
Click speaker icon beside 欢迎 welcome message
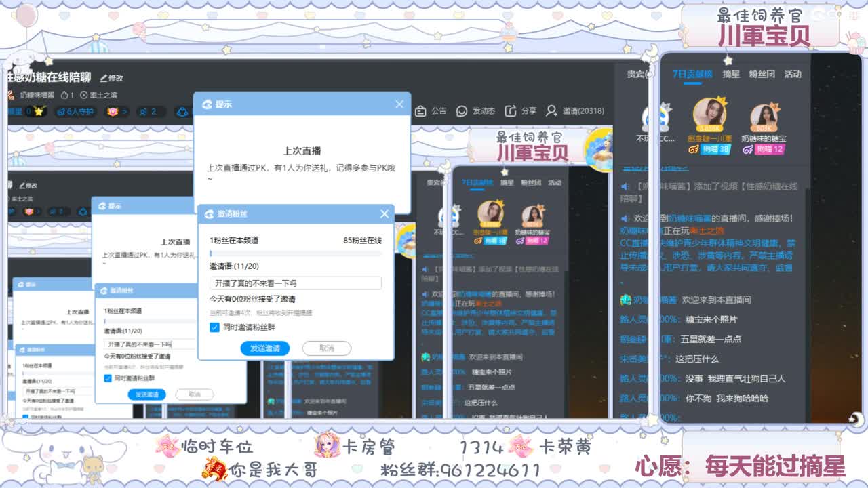click(625, 218)
